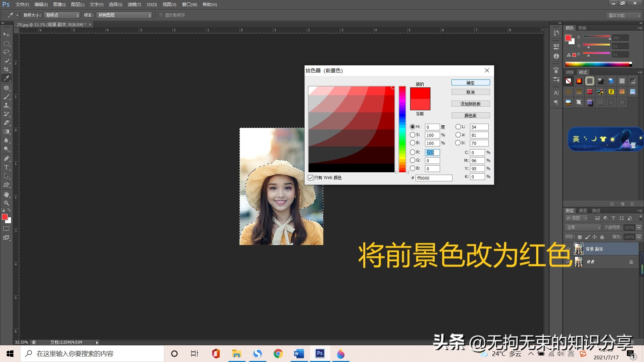Uncheck the 只有 Web 颜色 checkbox

pyautogui.click(x=311, y=178)
